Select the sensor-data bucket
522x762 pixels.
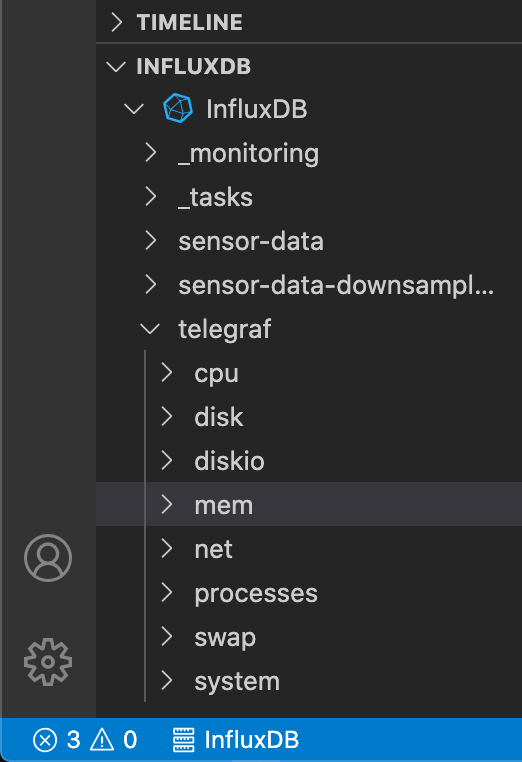[251, 241]
